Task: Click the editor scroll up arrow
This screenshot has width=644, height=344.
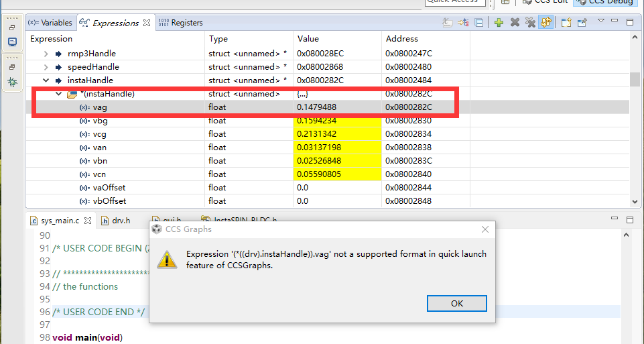Action: 626,235
